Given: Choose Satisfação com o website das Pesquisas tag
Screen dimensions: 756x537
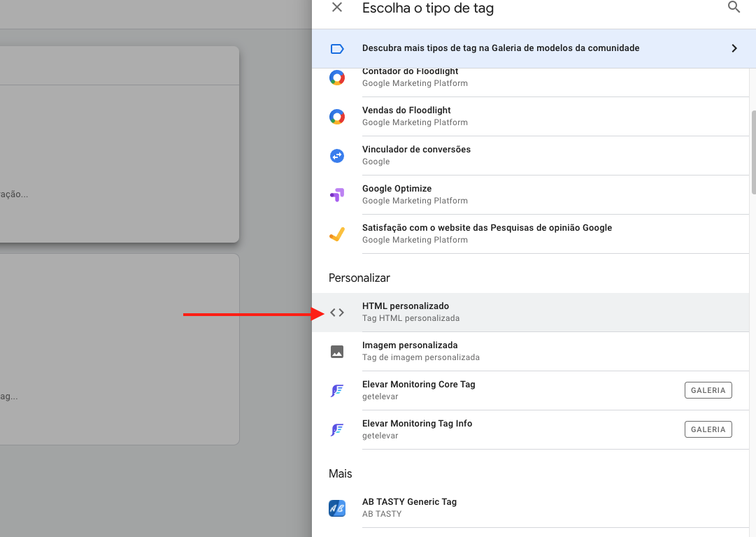Looking at the screenshot, I should point(530,234).
